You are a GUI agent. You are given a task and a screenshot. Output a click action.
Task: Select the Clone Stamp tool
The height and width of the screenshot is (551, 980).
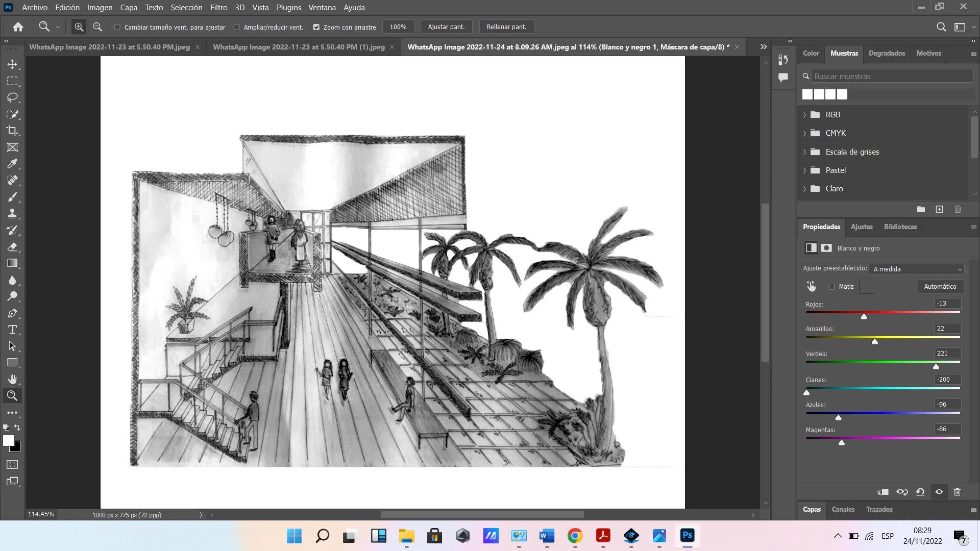coord(12,214)
